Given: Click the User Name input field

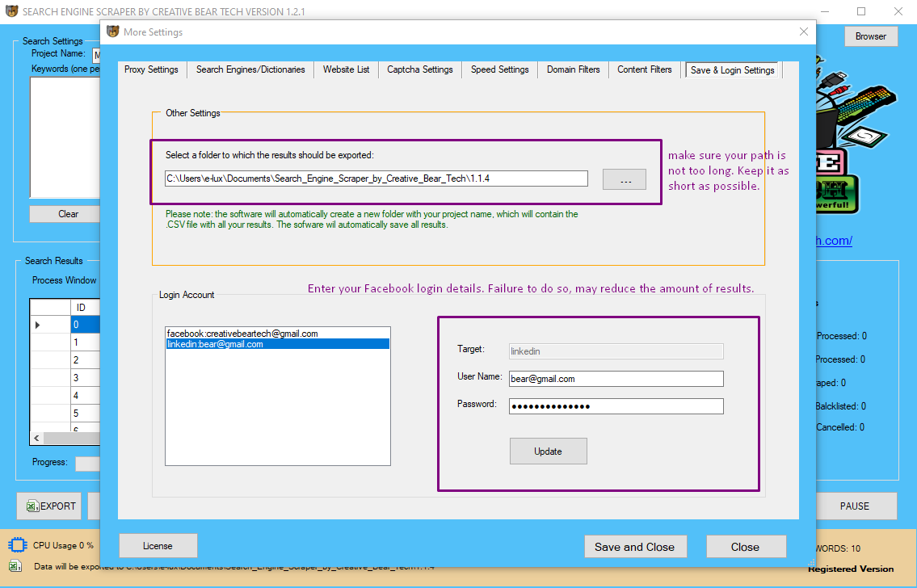Looking at the screenshot, I should click(616, 379).
